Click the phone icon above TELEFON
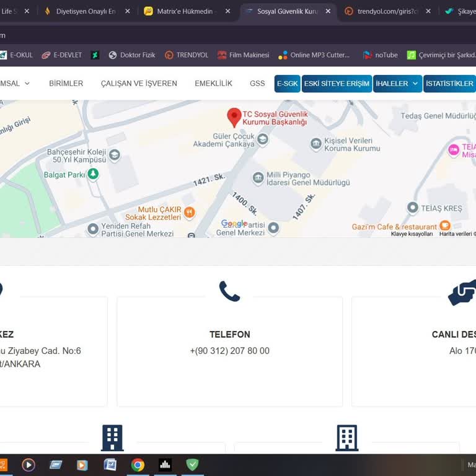This screenshot has width=476, height=476. point(230,291)
